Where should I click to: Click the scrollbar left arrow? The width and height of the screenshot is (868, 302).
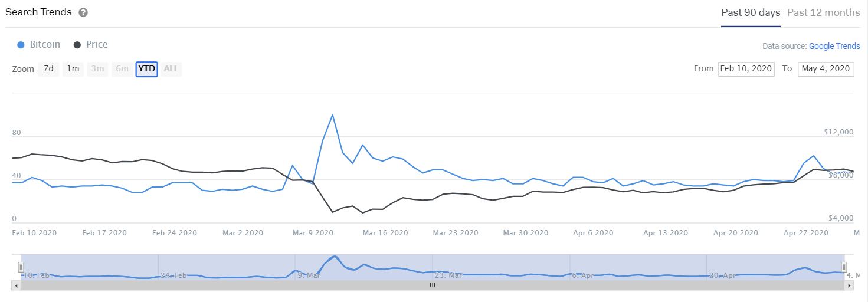[x=16, y=285]
